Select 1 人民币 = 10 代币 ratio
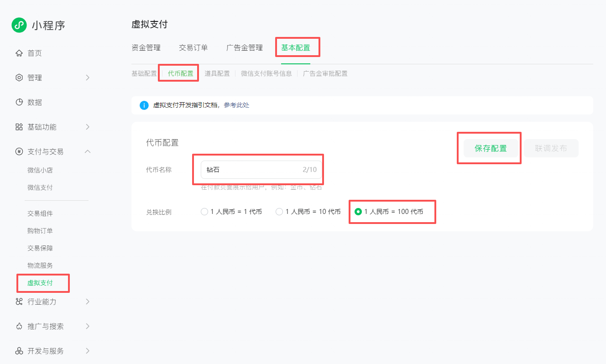The width and height of the screenshot is (606, 364). pos(279,212)
